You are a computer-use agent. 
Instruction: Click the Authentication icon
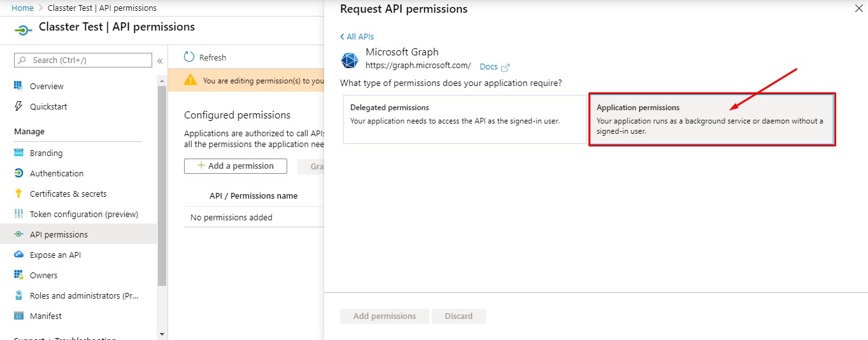point(18,173)
